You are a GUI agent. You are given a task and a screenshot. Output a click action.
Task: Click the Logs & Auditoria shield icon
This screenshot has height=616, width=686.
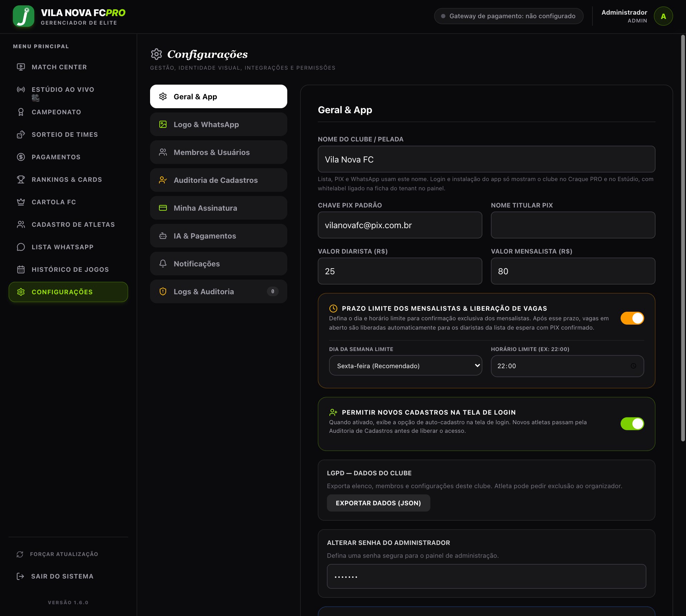click(163, 291)
